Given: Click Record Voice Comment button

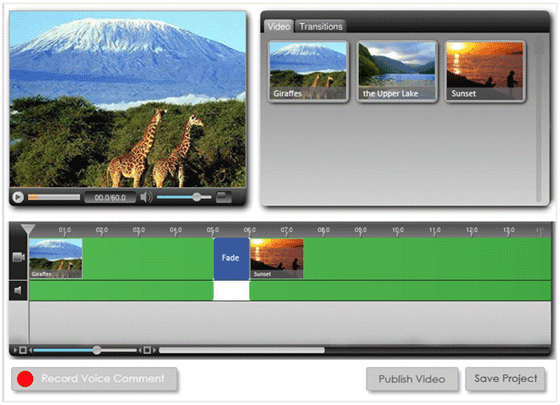Looking at the screenshot, I should click(94, 379).
